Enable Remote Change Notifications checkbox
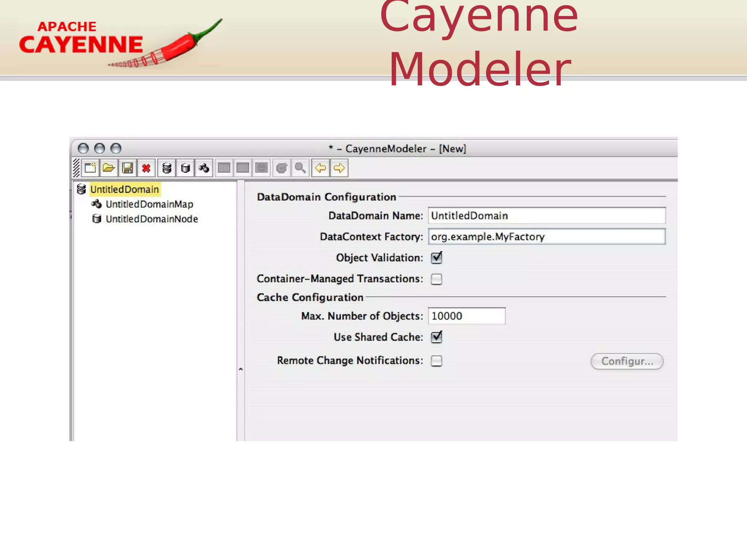The height and width of the screenshot is (560, 747). coord(436,361)
